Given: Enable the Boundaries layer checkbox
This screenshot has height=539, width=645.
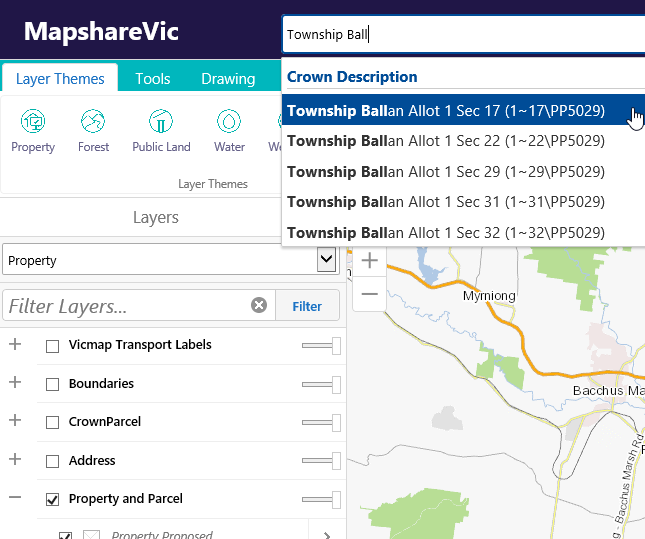Looking at the screenshot, I should (x=52, y=384).
